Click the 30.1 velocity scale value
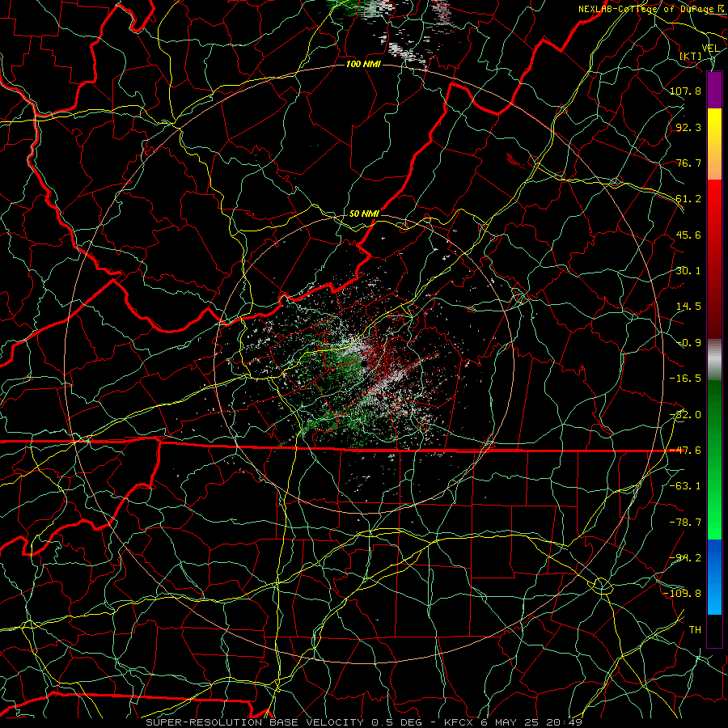The height and width of the screenshot is (728, 728). tap(688, 271)
